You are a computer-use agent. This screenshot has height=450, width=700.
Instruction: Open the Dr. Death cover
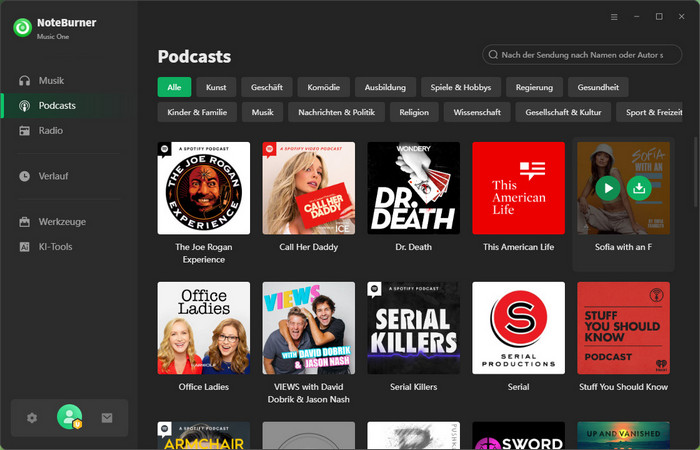pyautogui.click(x=413, y=188)
